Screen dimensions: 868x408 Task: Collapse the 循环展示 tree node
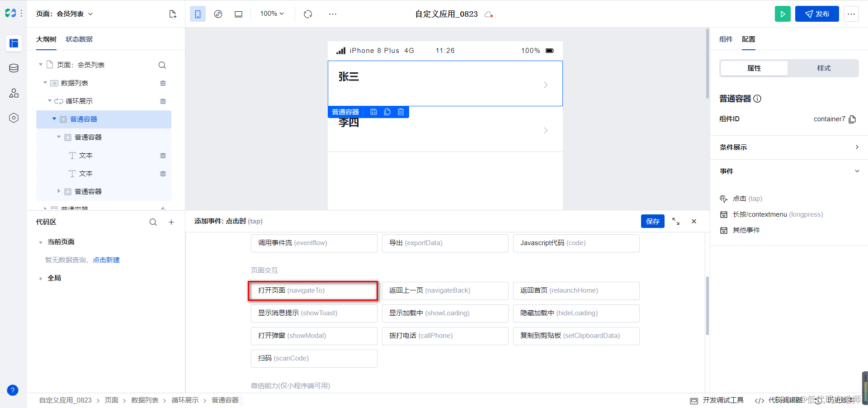click(50, 101)
